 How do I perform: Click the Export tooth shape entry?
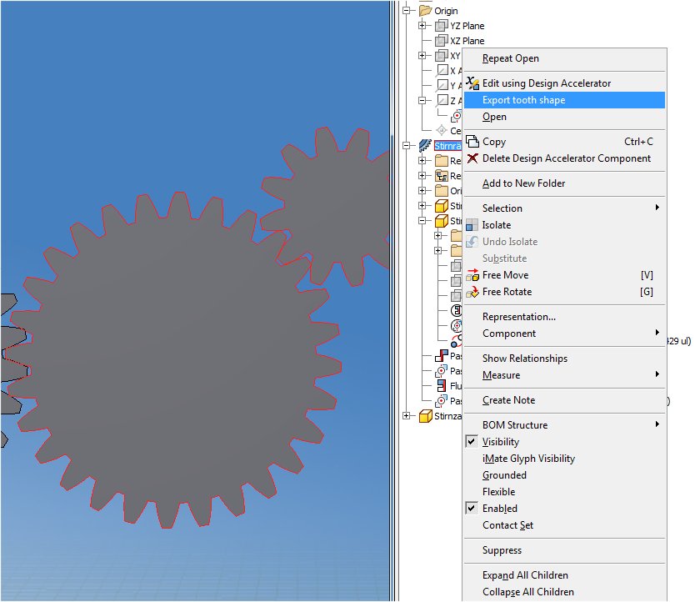coord(564,100)
